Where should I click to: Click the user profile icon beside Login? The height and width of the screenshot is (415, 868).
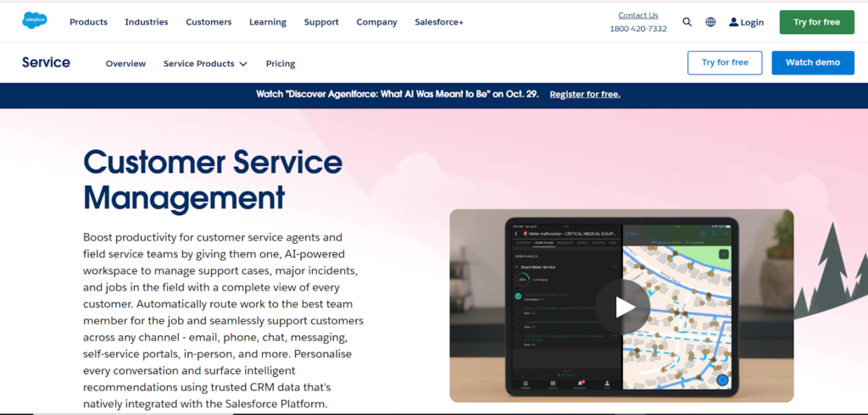[x=733, y=22]
